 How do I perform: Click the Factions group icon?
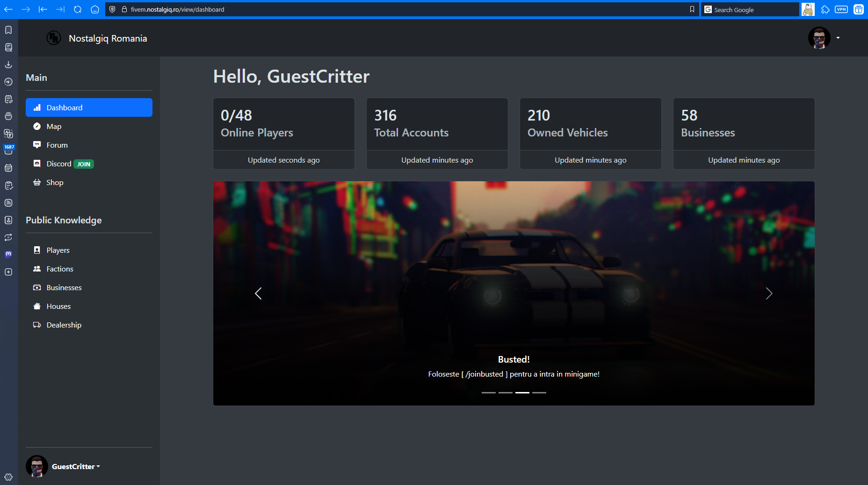point(37,269)
